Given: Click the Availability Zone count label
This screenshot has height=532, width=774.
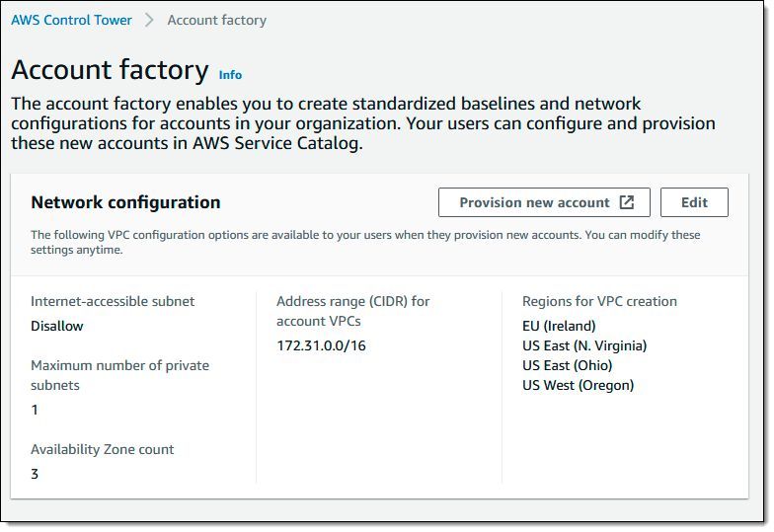Looking at the screenshot, I should point(102,449).
